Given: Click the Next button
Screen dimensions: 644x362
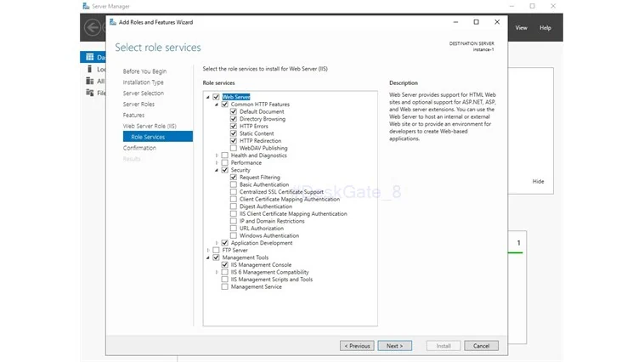Looking at the screenshot, I should pyautogui.click(x=395, y=346).
